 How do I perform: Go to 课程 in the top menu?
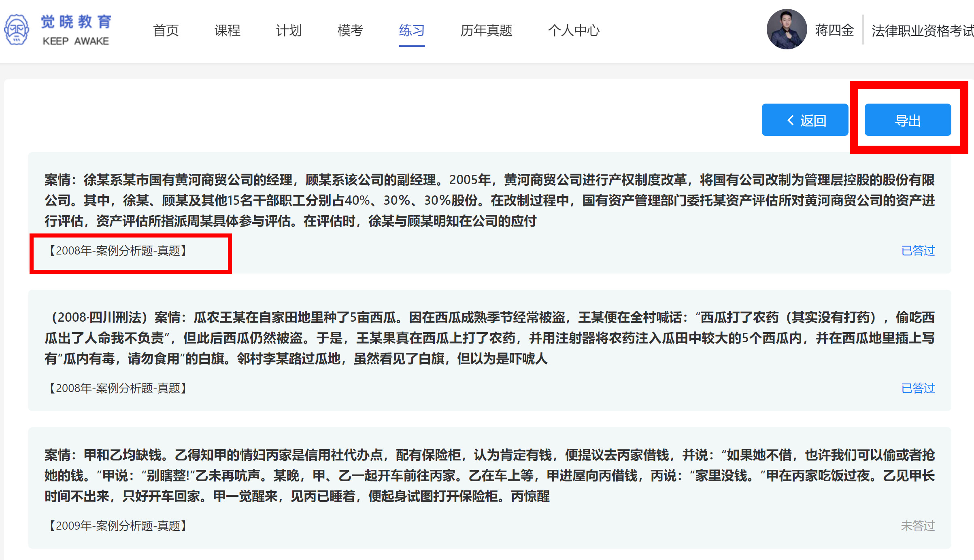tap(227, 30)
